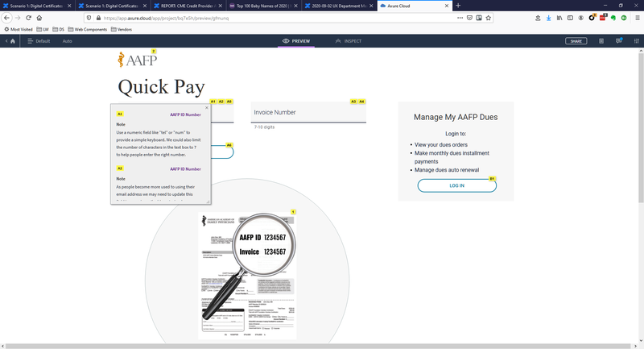Click the black circle extension icon

[x=592, y=18]
